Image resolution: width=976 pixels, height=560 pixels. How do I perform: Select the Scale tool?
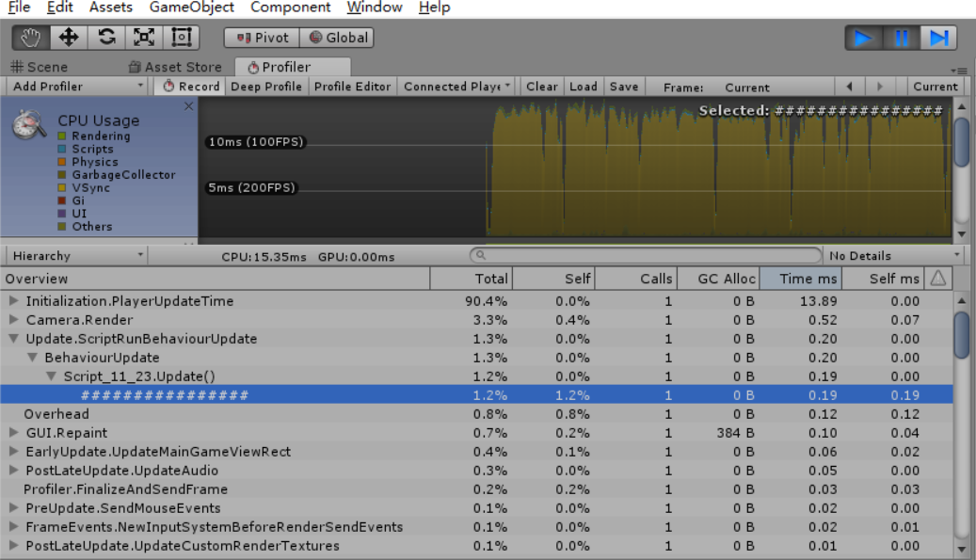point(144,38)
